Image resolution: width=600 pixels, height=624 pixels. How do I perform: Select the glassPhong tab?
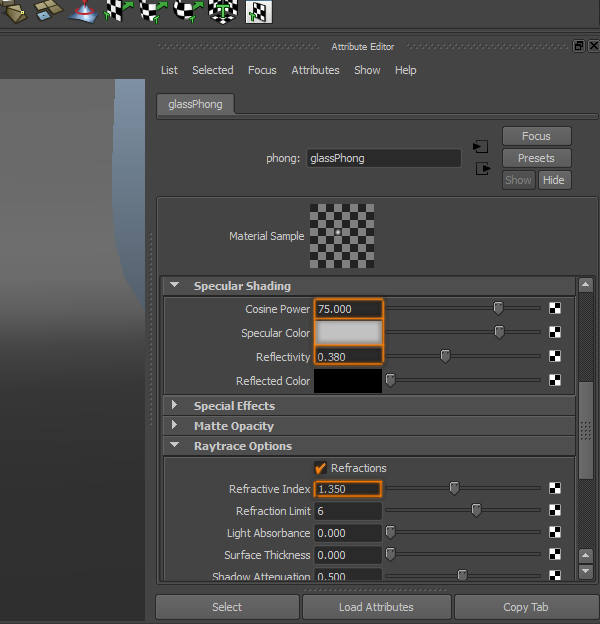pos(195,104)
